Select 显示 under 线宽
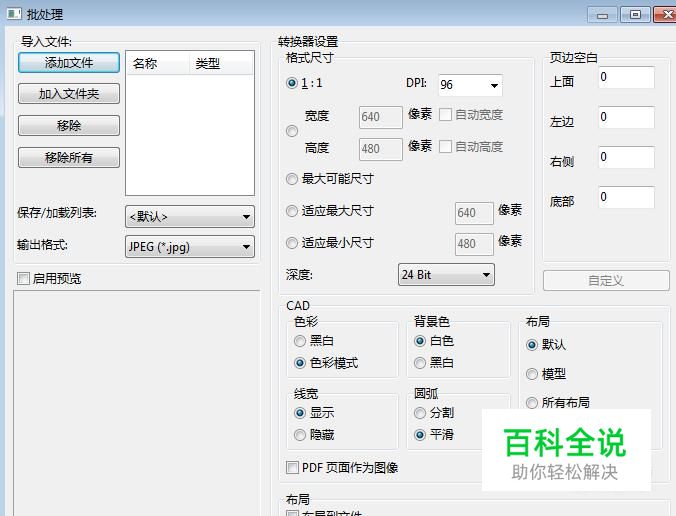This screenshot has width=676, height=516. (x=300, y=413)
